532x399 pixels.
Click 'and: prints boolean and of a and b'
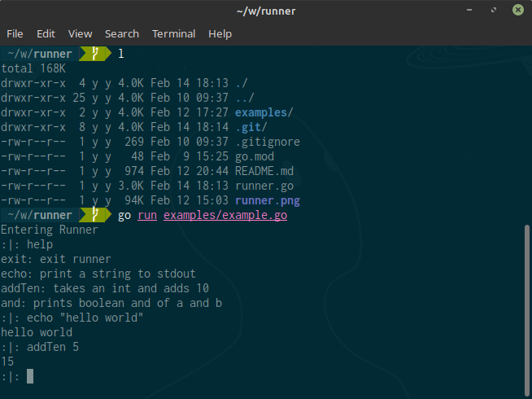point(111,303)
